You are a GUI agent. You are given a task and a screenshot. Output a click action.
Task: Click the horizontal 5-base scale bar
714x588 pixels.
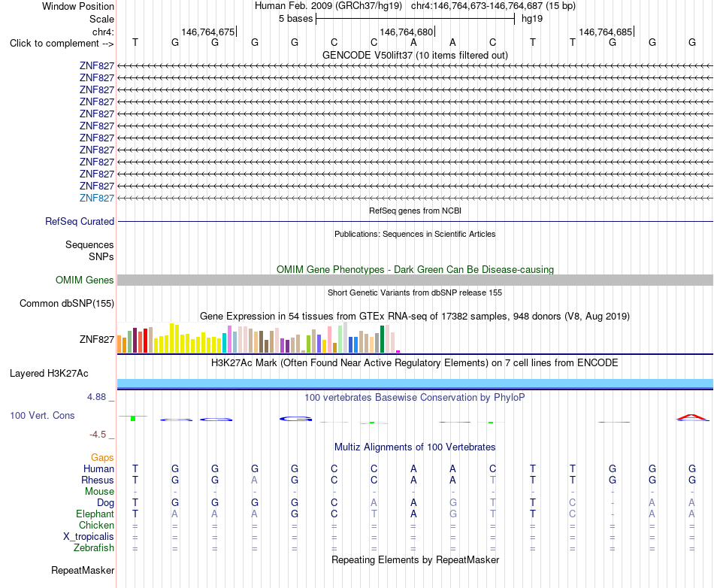(x=416, y=19)
